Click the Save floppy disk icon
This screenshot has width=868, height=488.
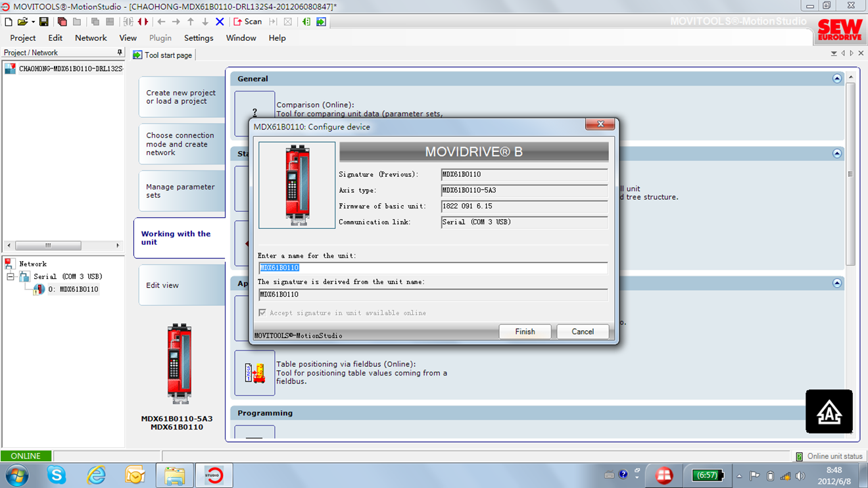(44, 22)
